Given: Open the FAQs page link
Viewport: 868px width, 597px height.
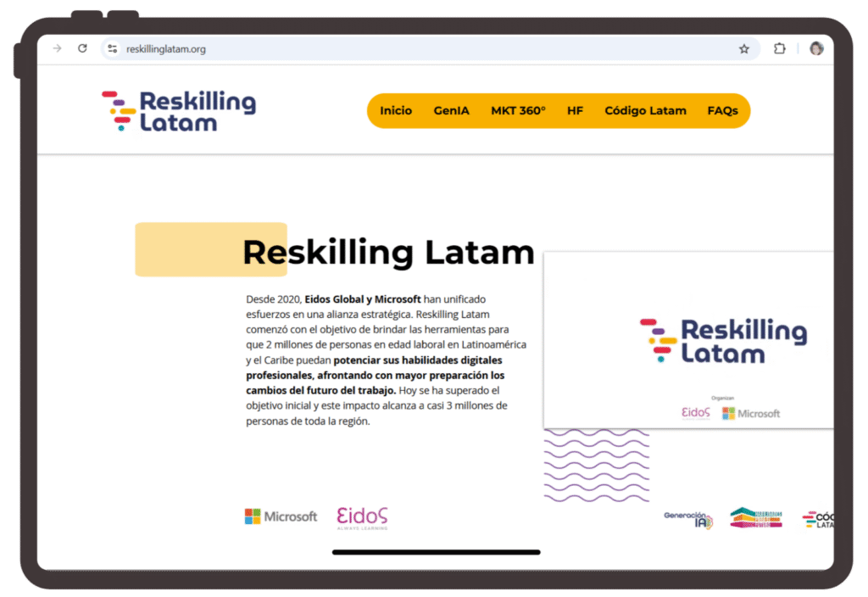Looking at the screenshot, I should (722, 111).
